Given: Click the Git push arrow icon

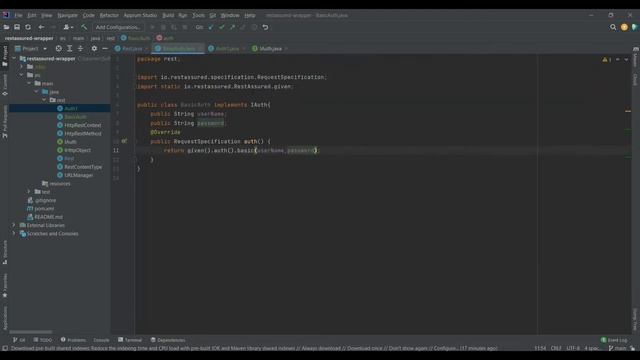Looking at the screenshot, I should point(232,27).
